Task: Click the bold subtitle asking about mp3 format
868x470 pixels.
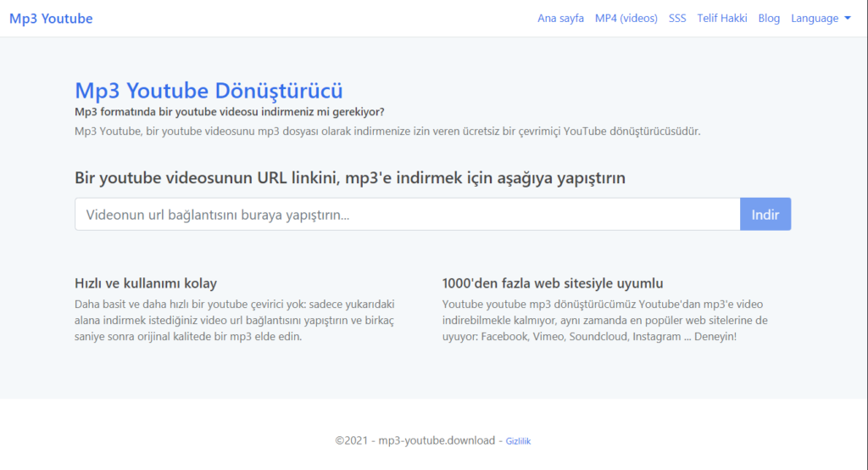Action: click(x=229, y=112)
